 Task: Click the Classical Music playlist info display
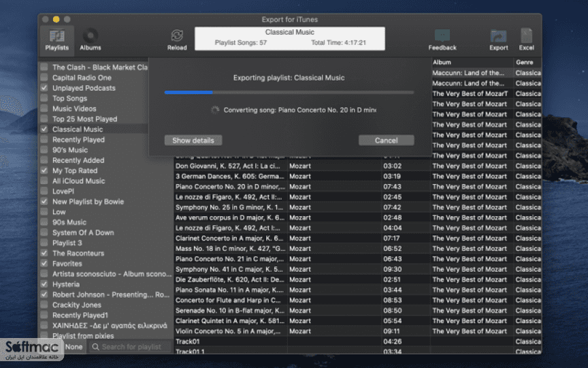289,38
